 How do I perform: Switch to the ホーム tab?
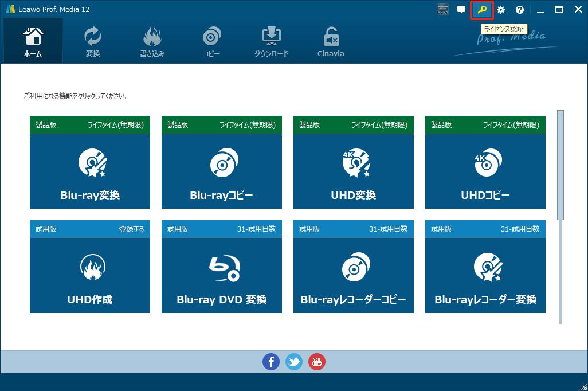33,41
